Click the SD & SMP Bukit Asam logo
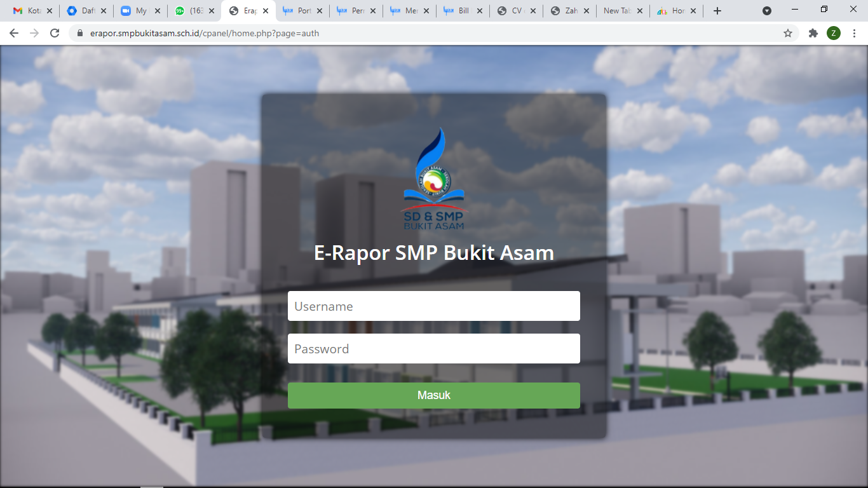 coord(434,179)
